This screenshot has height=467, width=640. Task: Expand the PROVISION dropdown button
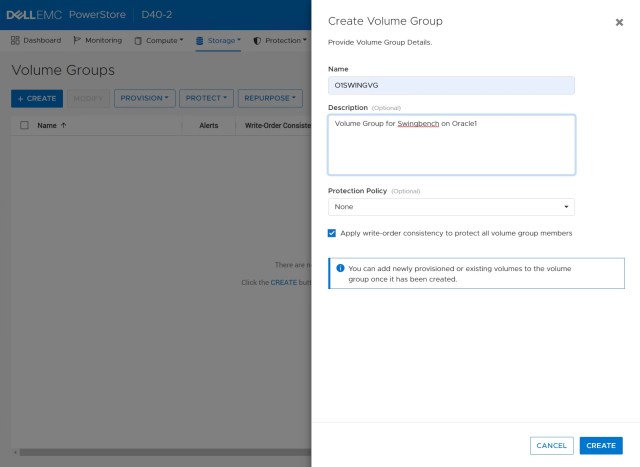(x=145, y=99)
